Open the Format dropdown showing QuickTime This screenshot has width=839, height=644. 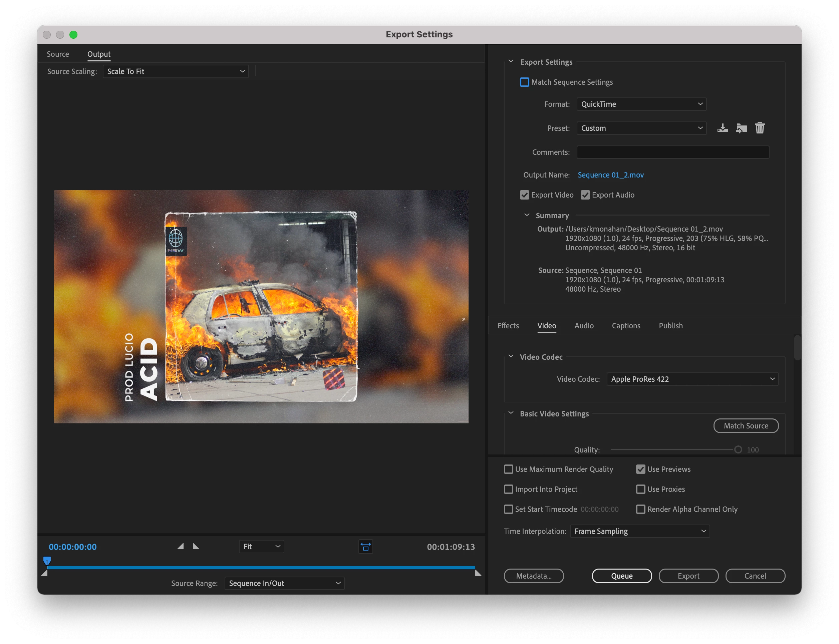pyautogui.click(x=641, y=104)
